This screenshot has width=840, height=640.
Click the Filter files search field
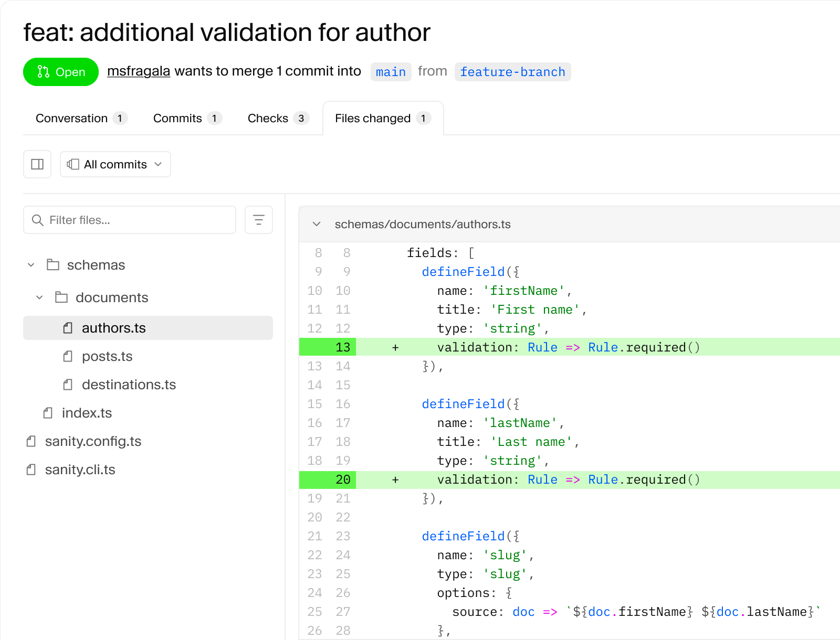click(130, 220)
